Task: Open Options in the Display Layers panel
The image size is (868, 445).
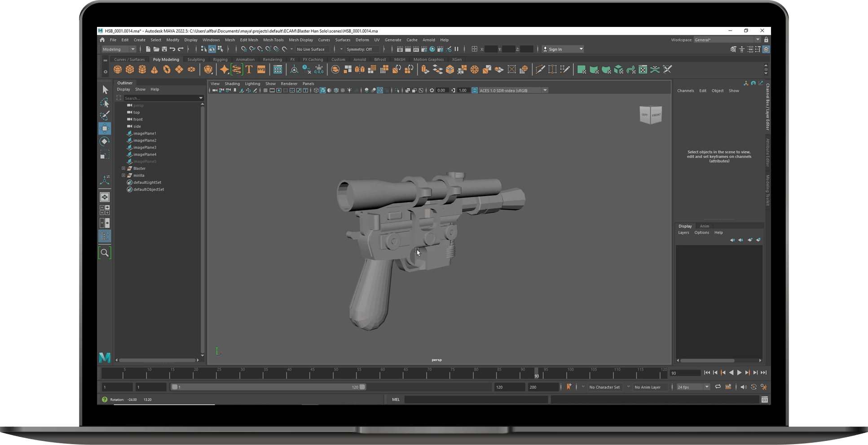Action: pos(701,232)
